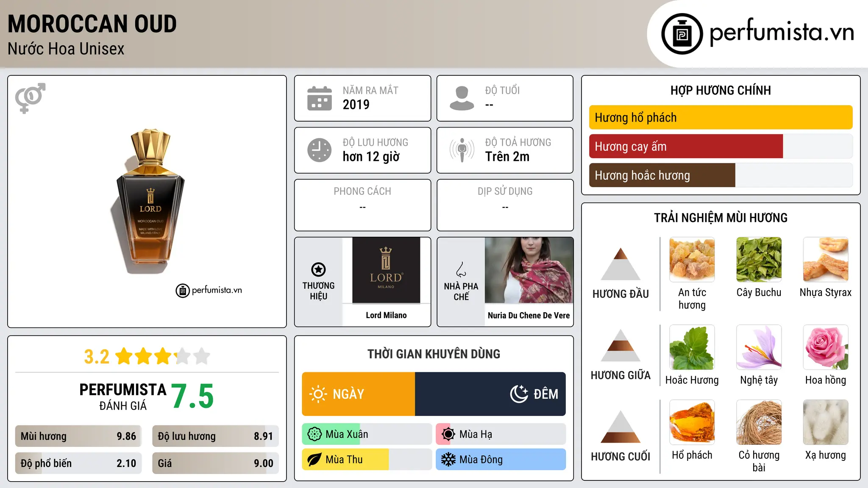Click the PHONG CÁCH label
The image size is (868, 488).
tap(362, 191)
